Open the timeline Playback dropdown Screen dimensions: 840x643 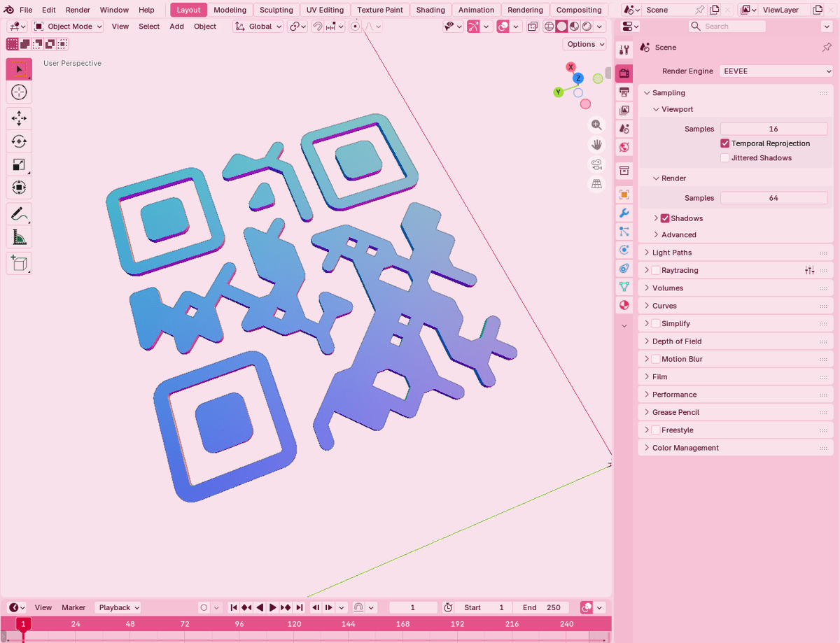pyautogui.click(x=118, y=607)
